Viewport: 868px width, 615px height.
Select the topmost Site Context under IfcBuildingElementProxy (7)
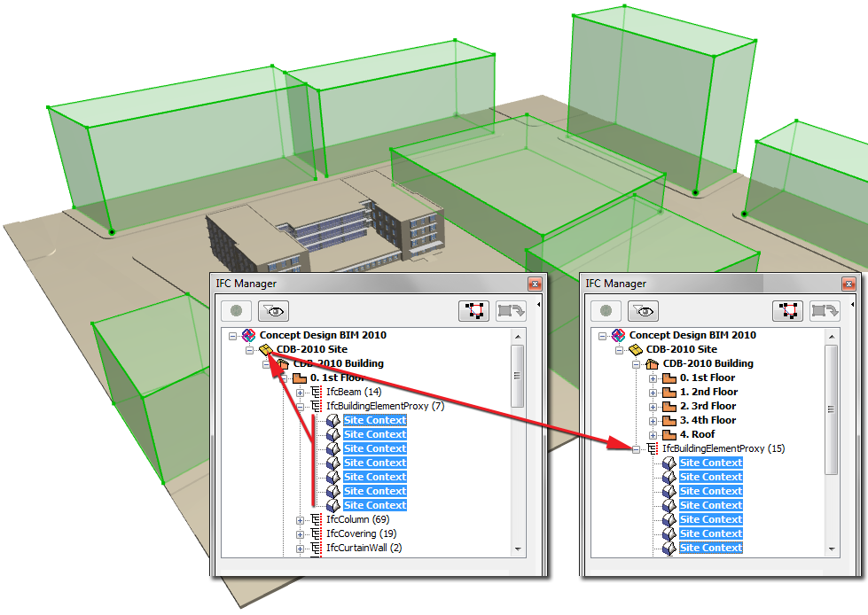pos(375,420)
